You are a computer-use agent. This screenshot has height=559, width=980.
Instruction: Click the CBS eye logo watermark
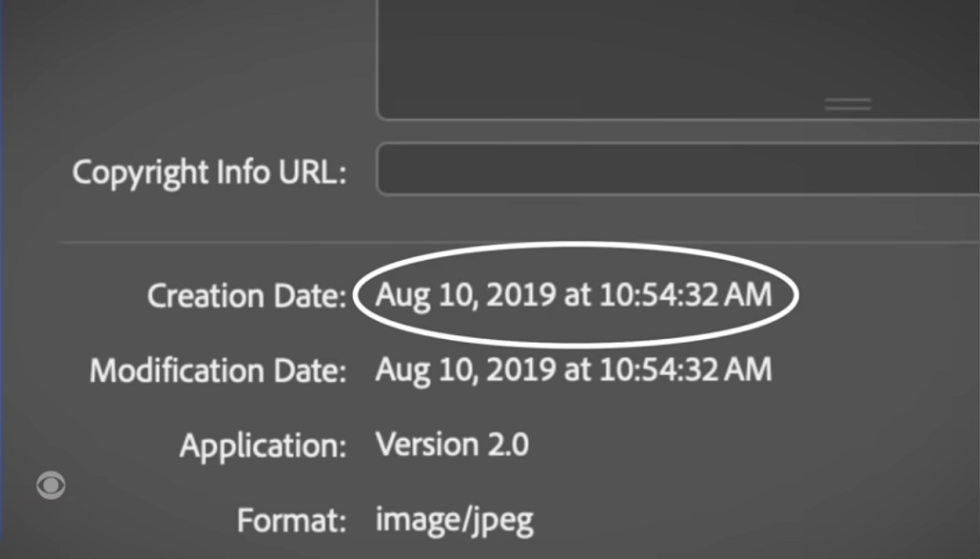tap(50, 486)
